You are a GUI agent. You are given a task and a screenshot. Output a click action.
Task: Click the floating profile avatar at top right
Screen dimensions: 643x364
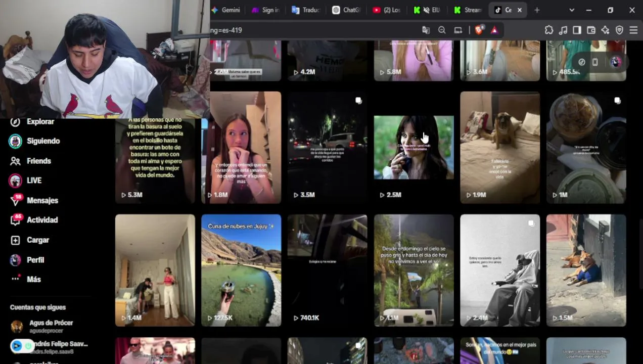[615, 62]
